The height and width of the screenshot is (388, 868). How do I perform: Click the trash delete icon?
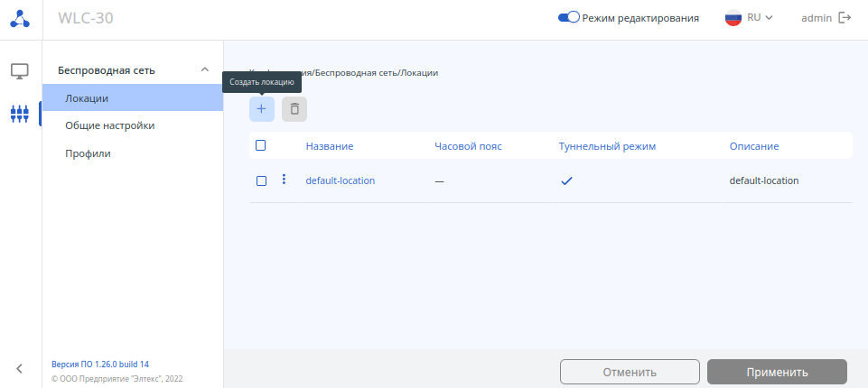[294, 109]
